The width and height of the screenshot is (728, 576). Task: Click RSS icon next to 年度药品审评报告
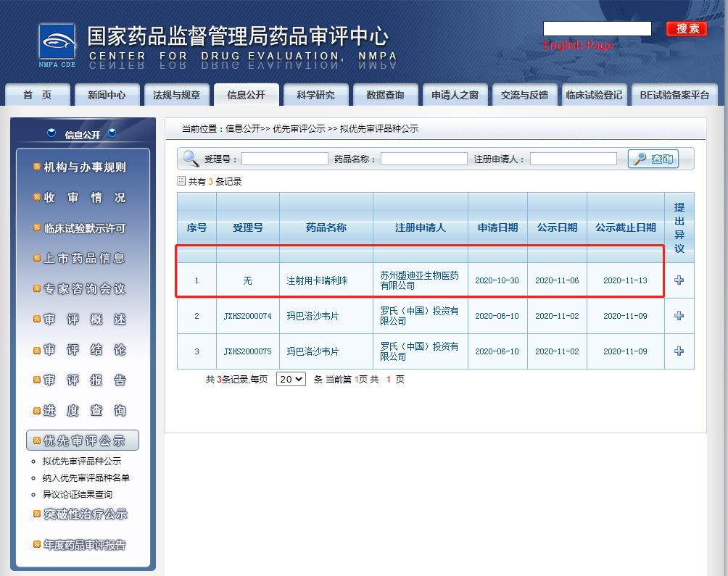pyautogui.click(x=37, y=544)
